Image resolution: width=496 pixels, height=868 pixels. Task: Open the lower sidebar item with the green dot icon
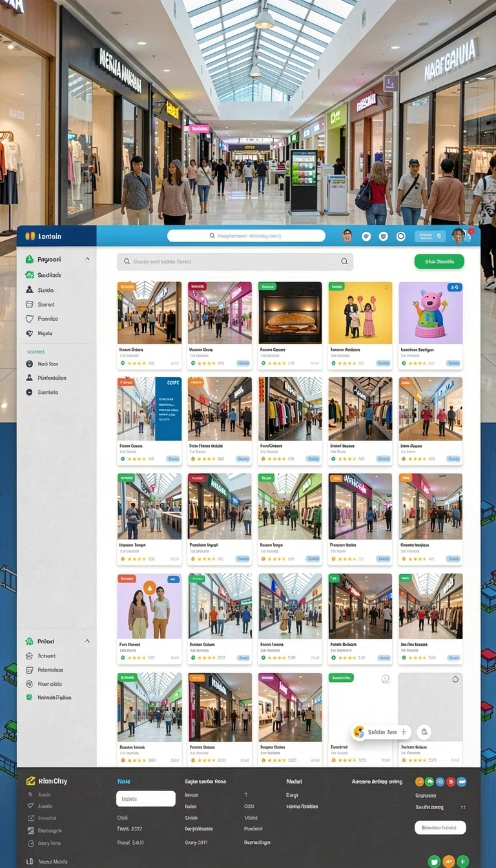click(x=49, y=697)
